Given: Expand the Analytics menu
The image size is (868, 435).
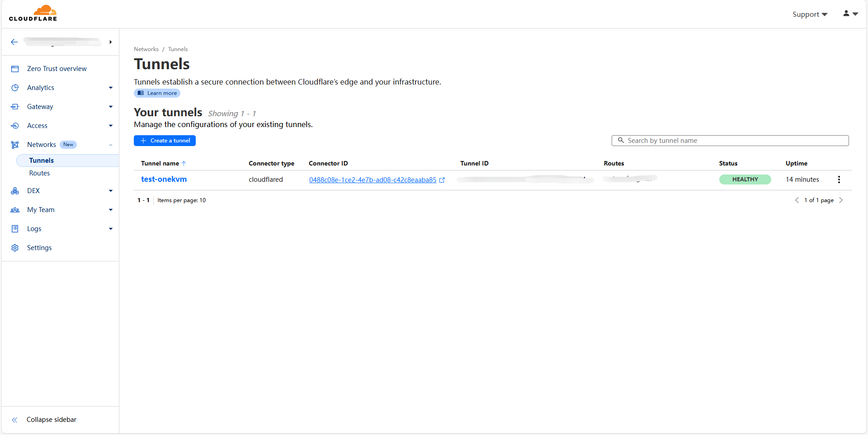Looking at the screenshot, I should pyautogui.click(x=110, y=88).
